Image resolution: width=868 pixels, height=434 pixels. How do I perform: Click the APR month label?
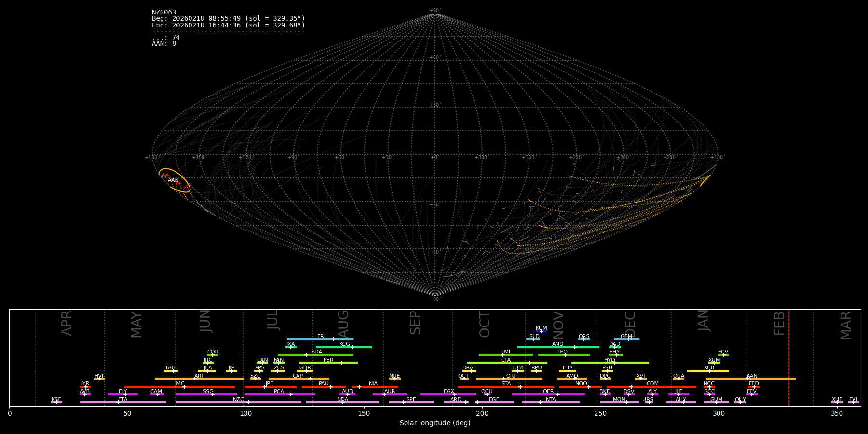coord(67,323)
